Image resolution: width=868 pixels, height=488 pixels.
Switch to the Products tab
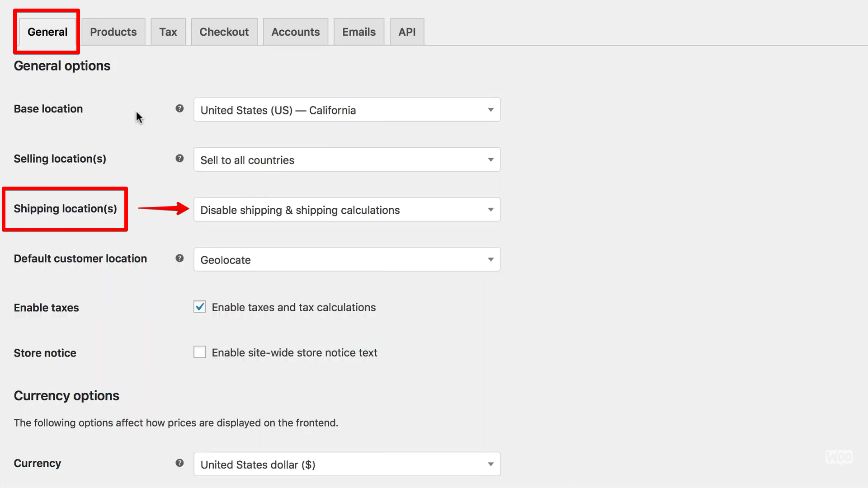[113, 32]
